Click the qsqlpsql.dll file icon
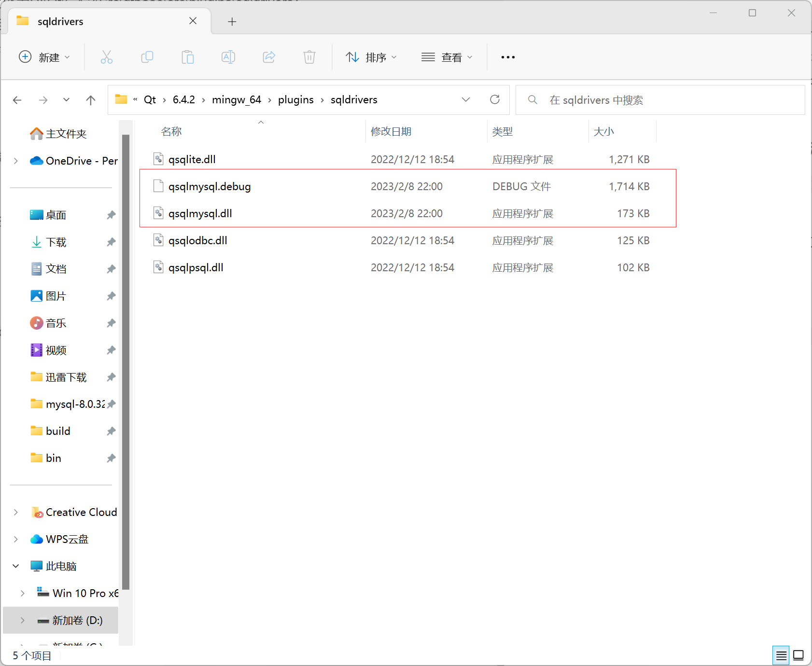 coord(158,267)
